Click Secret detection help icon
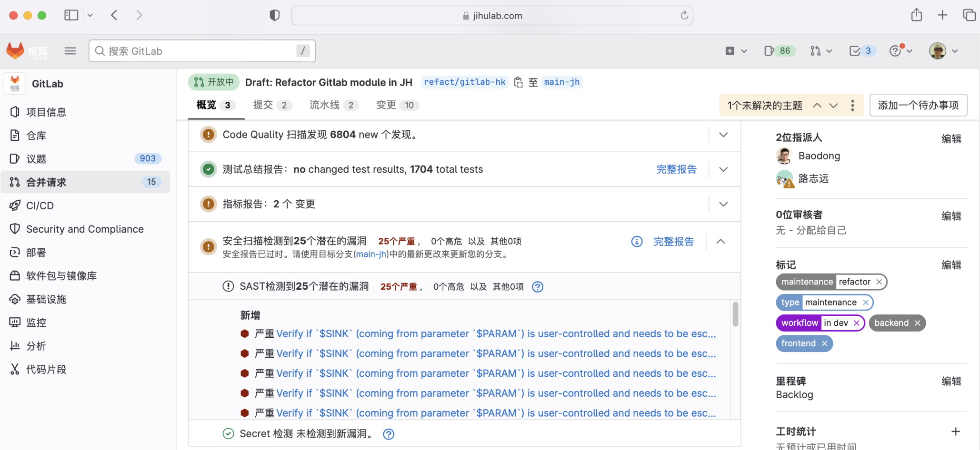Viewport: 980px width, 450px height. (389, 434)
